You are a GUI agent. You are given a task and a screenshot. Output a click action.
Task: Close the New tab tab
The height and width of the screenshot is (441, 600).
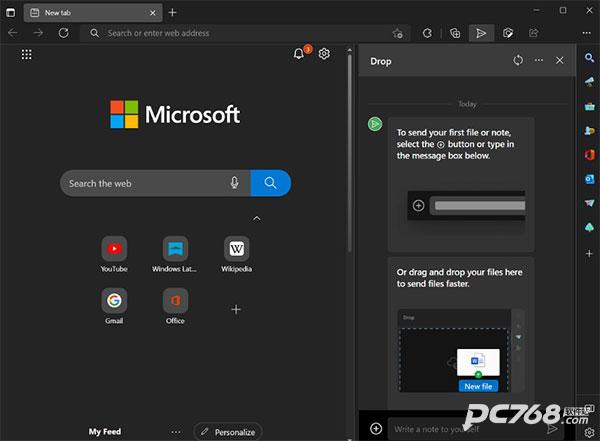pyautogui.click(x=153, y=13)
